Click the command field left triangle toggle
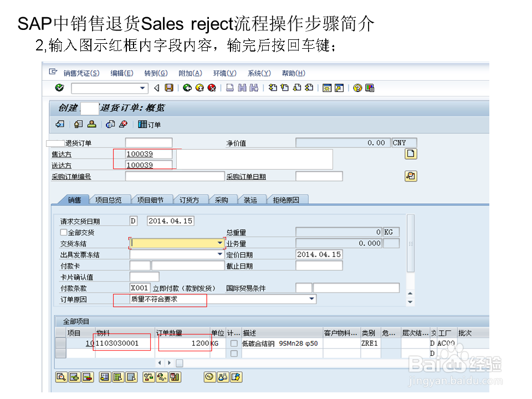 point(157,88)
